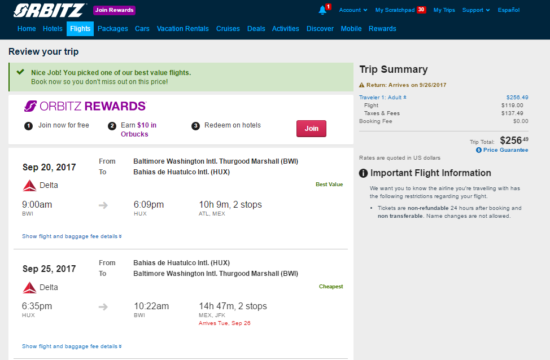Switch the site language to Español

[x=509, y=10]
